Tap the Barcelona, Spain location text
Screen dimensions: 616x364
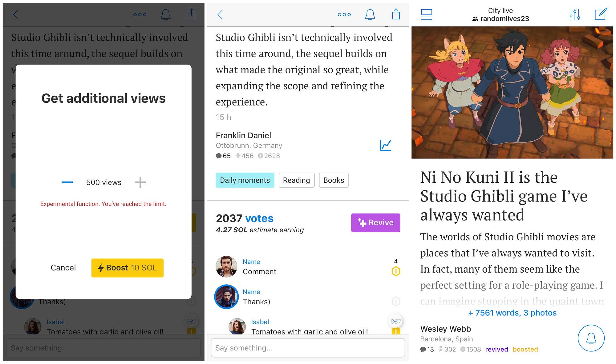(x=446, y=339)
